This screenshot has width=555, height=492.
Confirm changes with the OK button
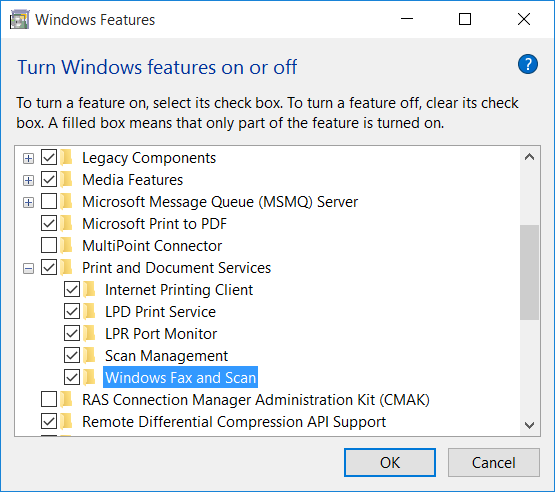(x=390, y=463)
